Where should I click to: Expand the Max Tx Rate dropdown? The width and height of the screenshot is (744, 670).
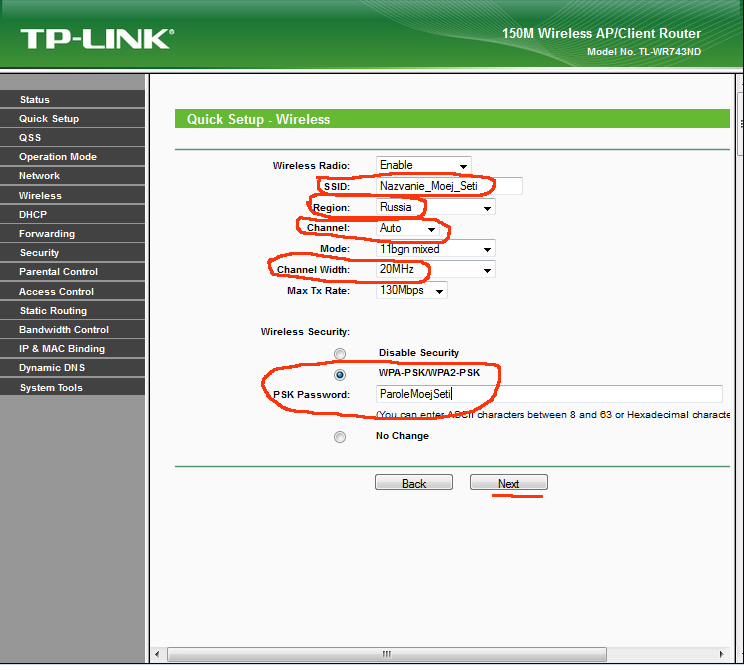(x=412, y=290)
